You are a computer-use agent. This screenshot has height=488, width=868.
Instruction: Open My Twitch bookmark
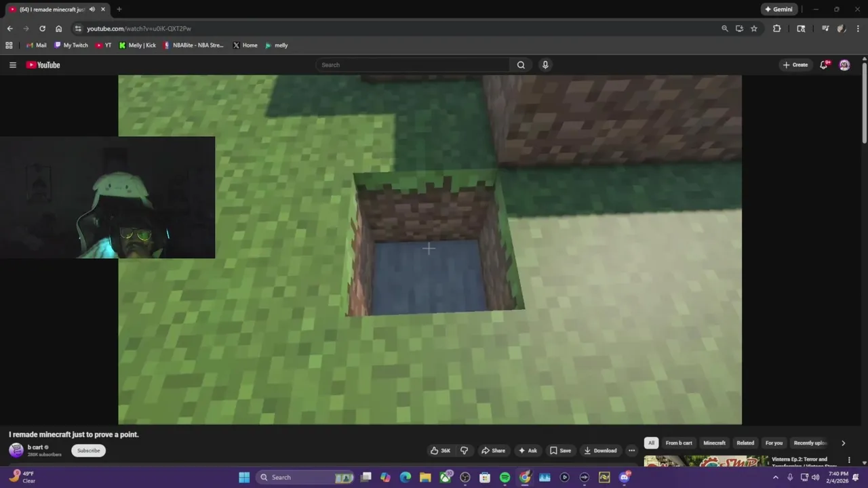(71, 45)
